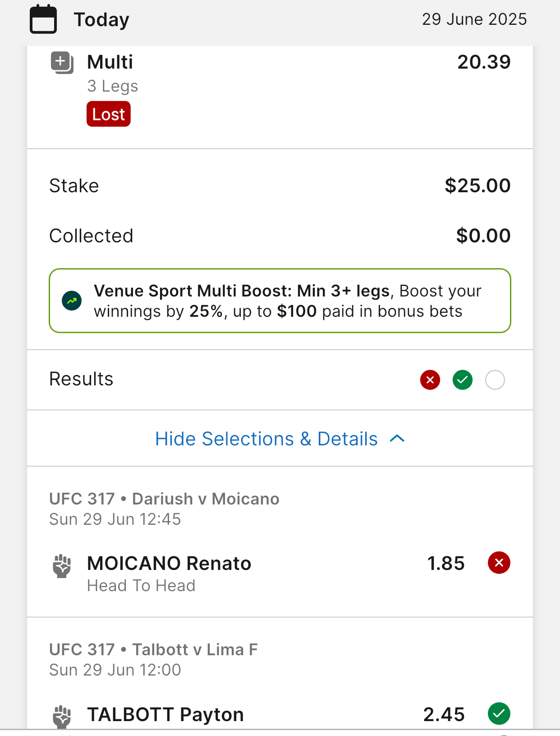Tap the empty third result circle
560x736 pixels.
tap(495, 380)
